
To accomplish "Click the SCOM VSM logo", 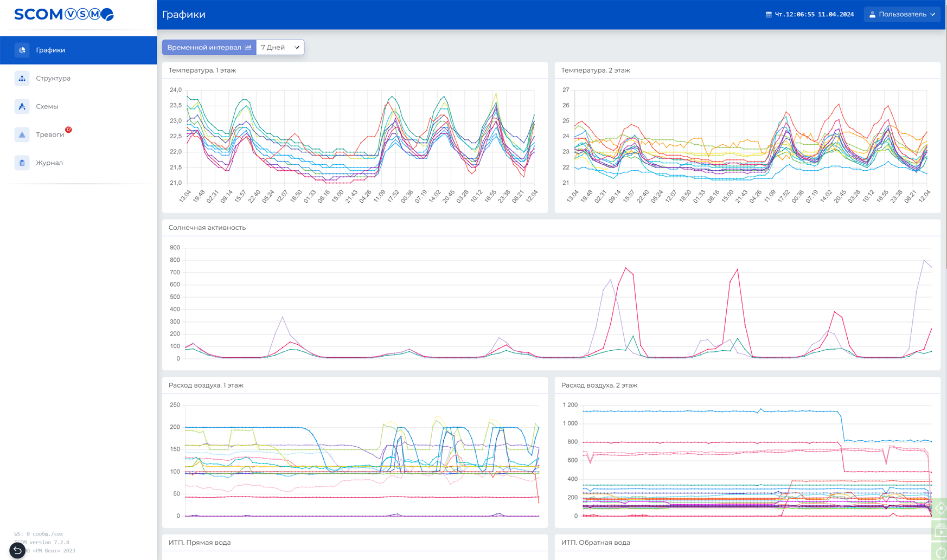I will pos(64,15).
